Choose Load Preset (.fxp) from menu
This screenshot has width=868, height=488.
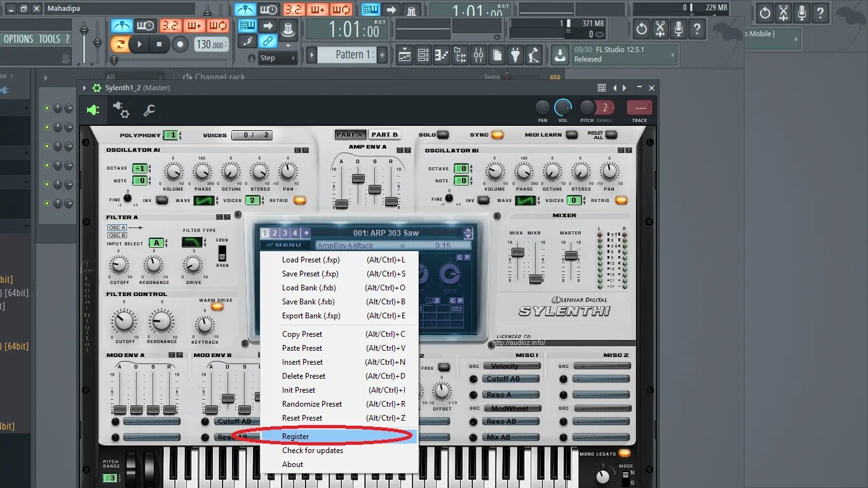coord(339,260)
